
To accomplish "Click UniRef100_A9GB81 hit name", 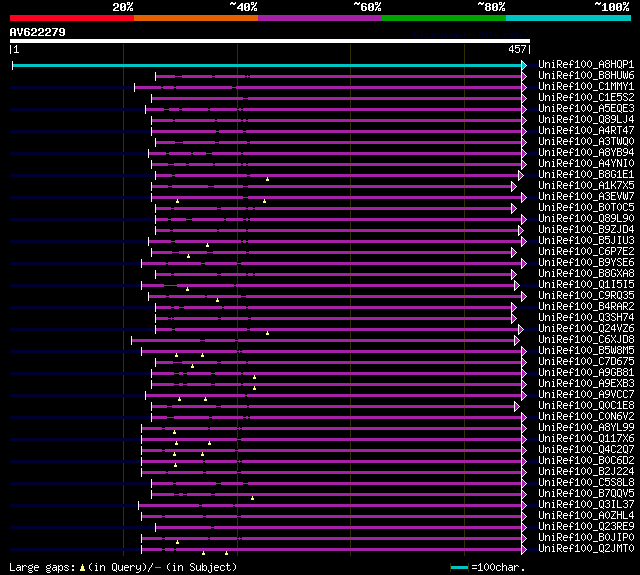I will (x=586, y=373).
